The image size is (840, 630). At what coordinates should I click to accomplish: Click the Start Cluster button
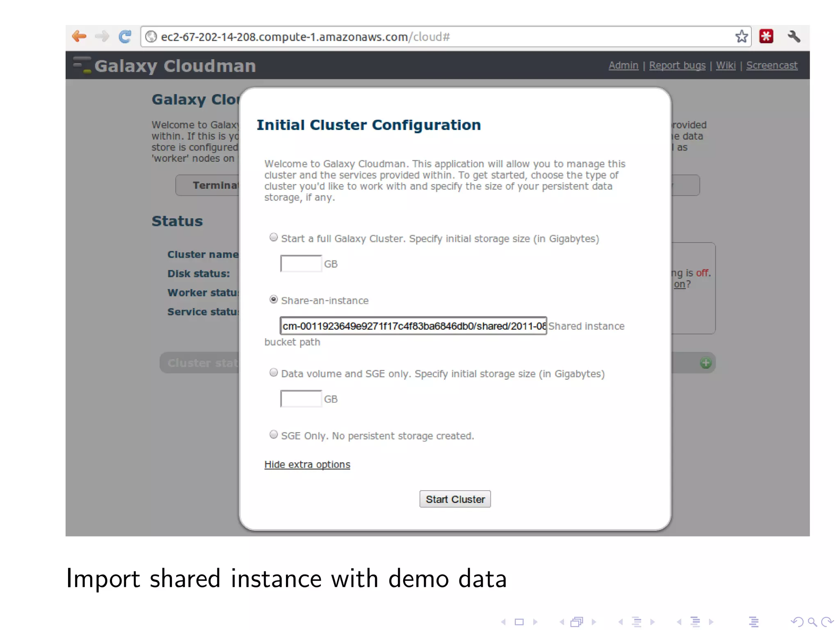455,499
